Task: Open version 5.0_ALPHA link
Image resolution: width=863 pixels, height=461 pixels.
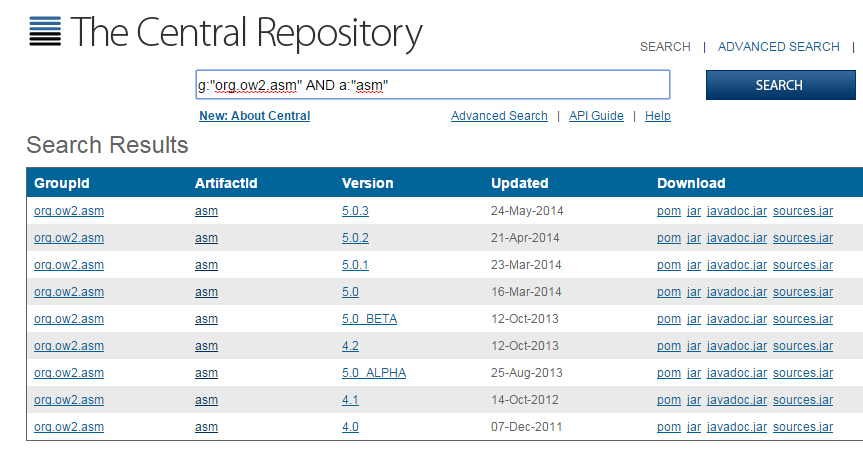Action: pyautogui.click(x=373, y=373)
